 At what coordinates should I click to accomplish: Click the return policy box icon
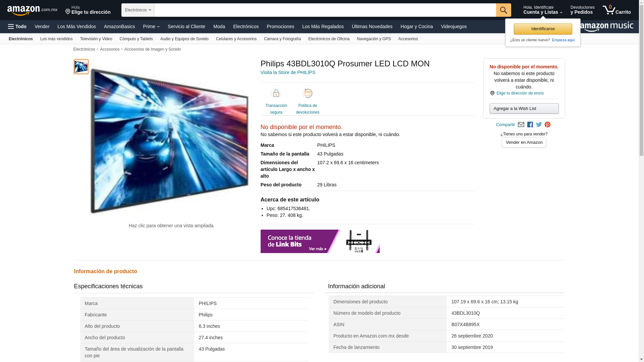(x=308, y=93)
